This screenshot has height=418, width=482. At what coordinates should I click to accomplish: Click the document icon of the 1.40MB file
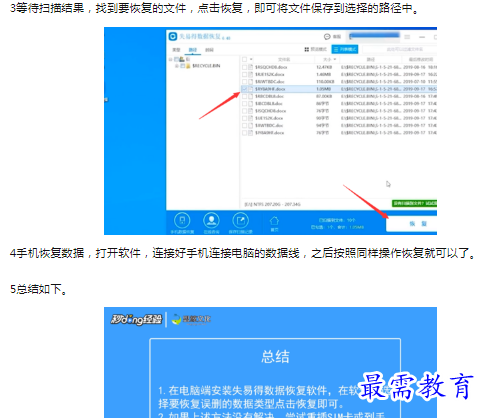pyautogui.click(x=251, y=75)
